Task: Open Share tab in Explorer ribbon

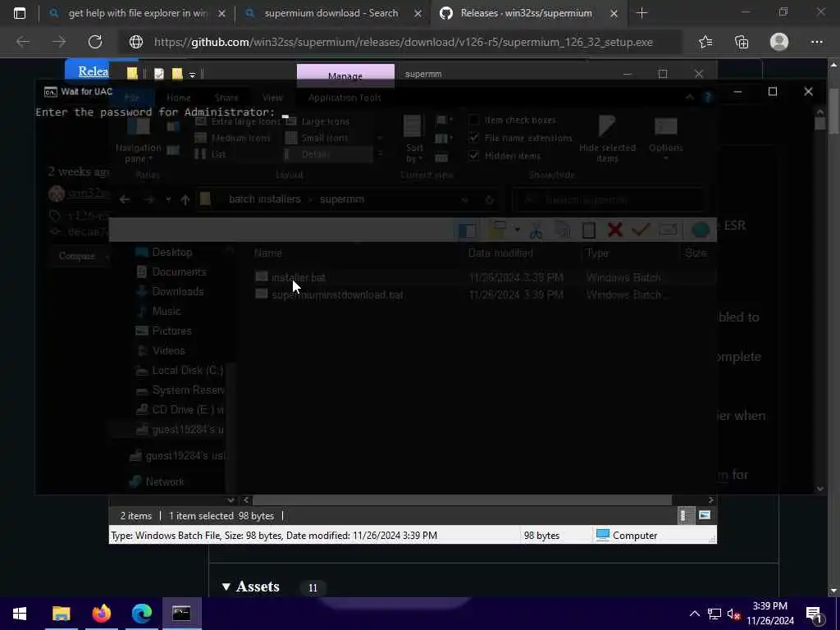Action: (226, 98)
